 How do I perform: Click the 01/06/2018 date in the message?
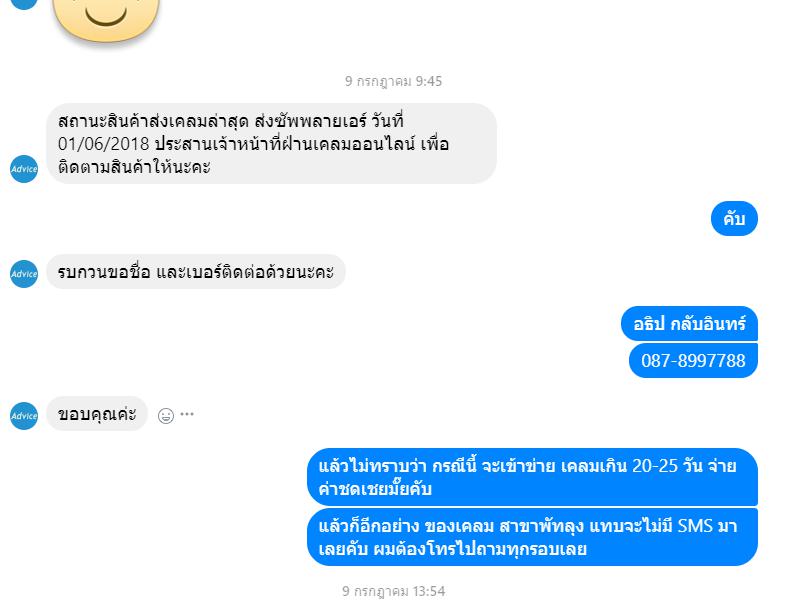104,144
